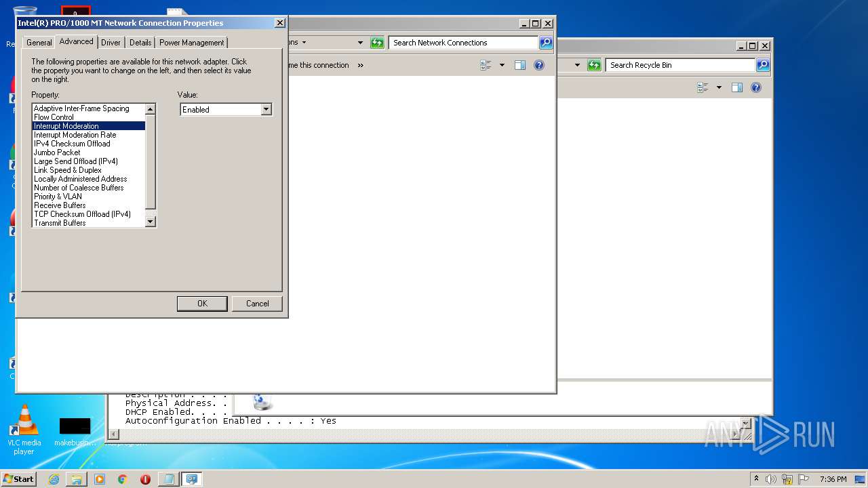Change view in Recycle Bin window
This screenshot has width=868, height=488.
tap(703, 87)
